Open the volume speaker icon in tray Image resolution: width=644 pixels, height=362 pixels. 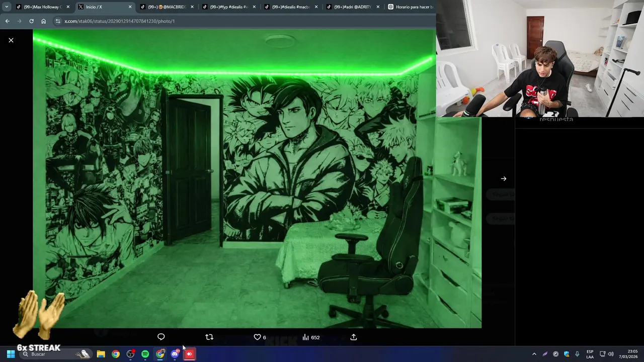(x=611, y=354)
